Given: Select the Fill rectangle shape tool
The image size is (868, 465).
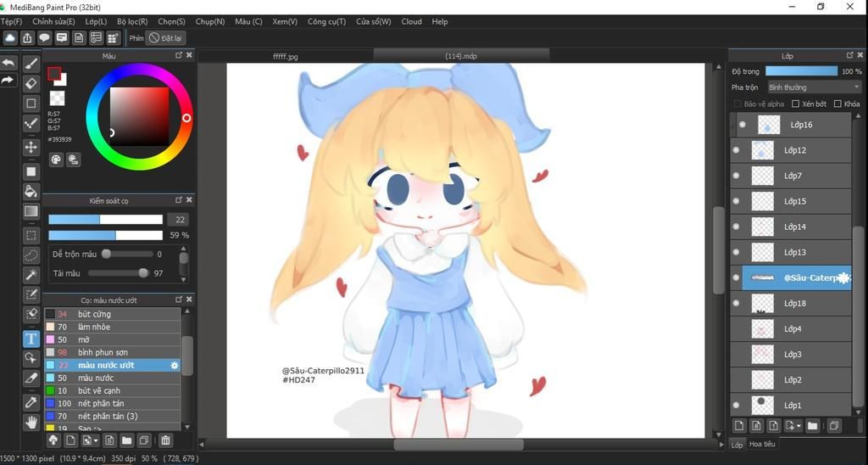Looking at the screenshot, I should click(31, 171).
